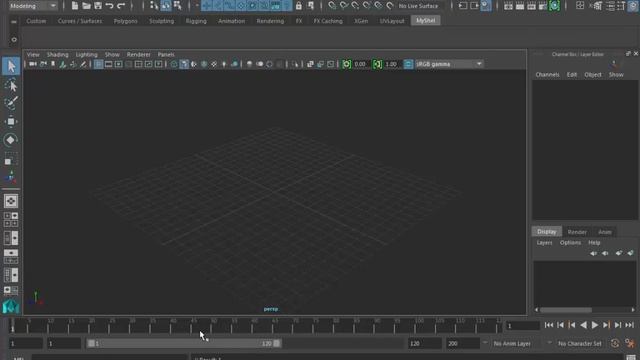The height and width of the screenshot is (360, 640).
Task: Open the sRGB gamma view transform dropdown
Action: [449, 64]
